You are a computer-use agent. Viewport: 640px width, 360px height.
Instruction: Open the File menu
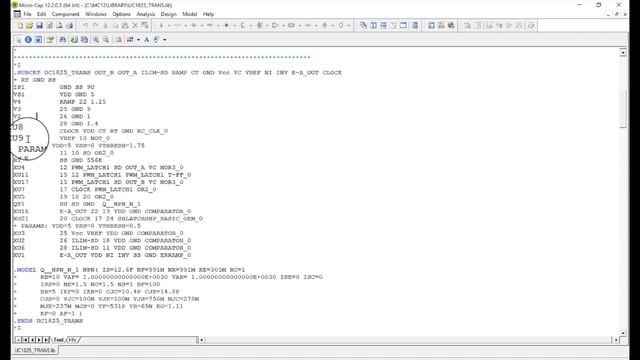pos(27,14)
